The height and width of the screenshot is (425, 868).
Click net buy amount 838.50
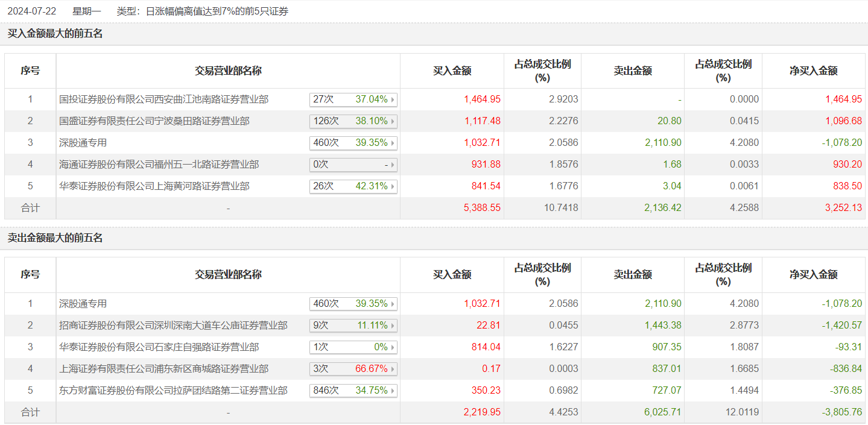coord(847,186)
